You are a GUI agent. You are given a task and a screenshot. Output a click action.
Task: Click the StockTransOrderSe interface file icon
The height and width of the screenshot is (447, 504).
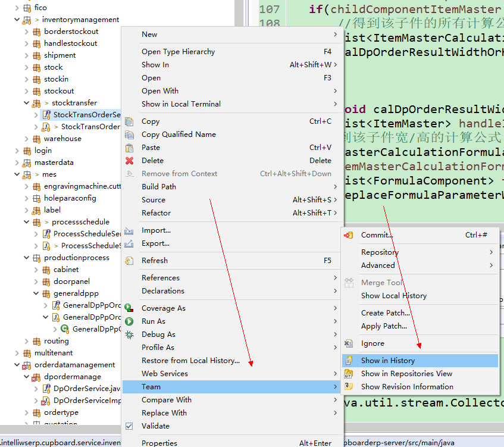(46, 115)
